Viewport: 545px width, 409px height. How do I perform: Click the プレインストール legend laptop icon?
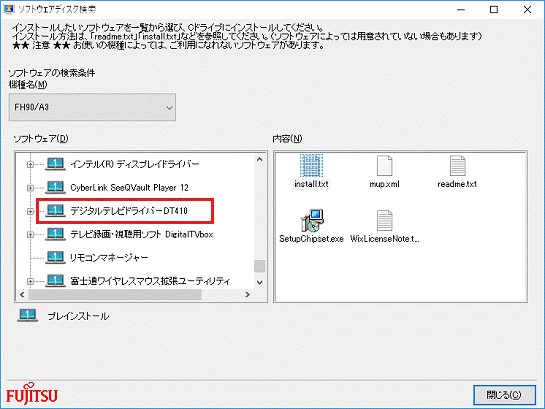pos(27,316)
